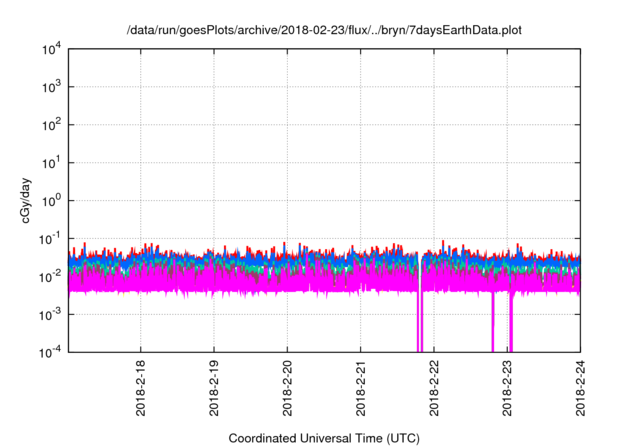
Task: Click the 10^4 y-axis tick label
Action: 51,49
